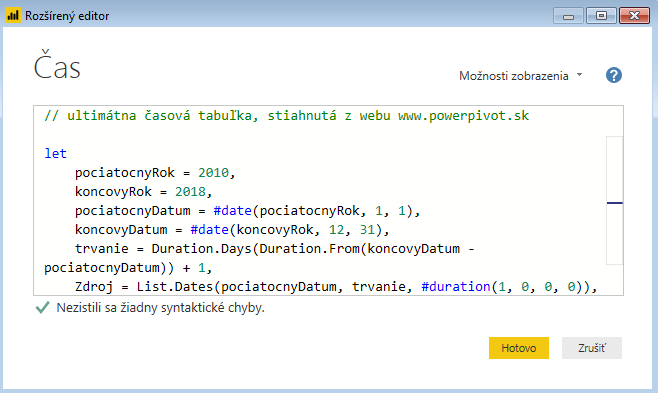Screen dimensions: 658x393
Task: Place cursor on pociatocnyRok = 2010 line
Action: tap(155, 172)
